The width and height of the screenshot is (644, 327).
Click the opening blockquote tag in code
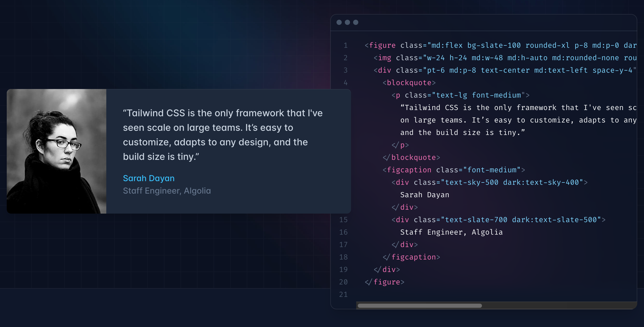(x=409, y=83)
